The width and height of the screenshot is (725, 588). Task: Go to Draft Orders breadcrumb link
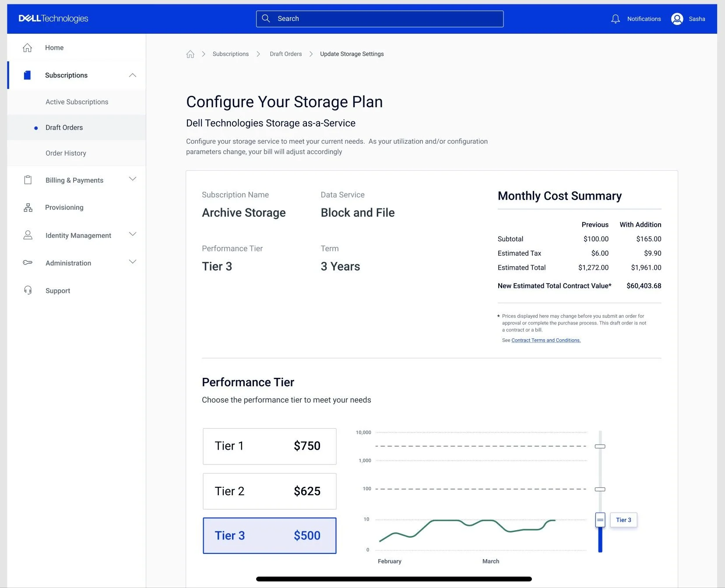pos(285,54)
